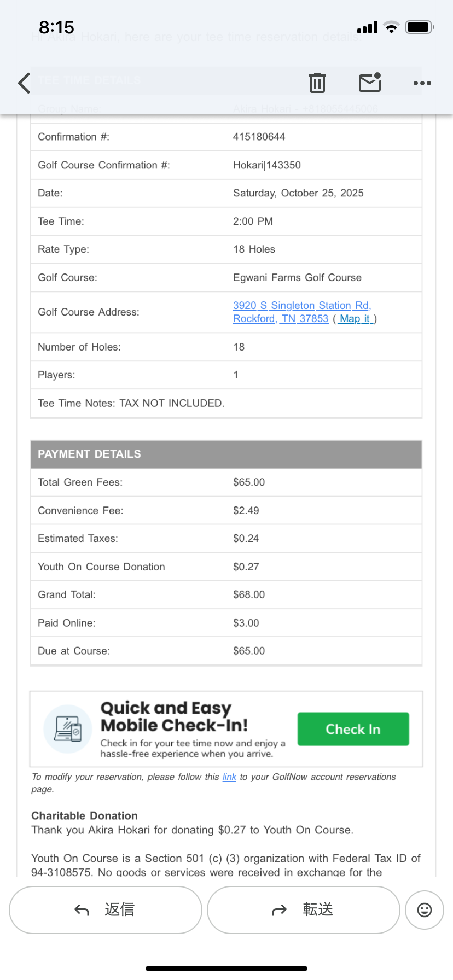Tap the 転送 forward button
Viewport: 453px width, 980px height.
[304, 910]
